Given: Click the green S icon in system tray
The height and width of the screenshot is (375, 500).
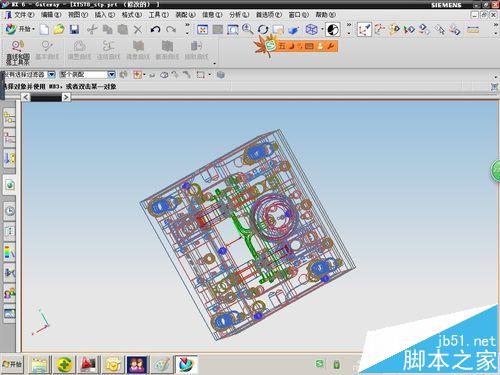Looking at the screenshot, I should point(319,363).
